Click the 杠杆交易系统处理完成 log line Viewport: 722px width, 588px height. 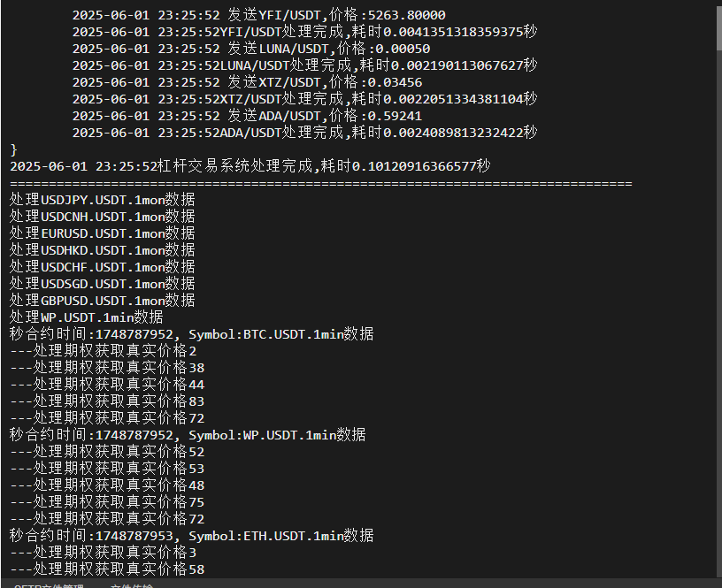click(250, 166)
